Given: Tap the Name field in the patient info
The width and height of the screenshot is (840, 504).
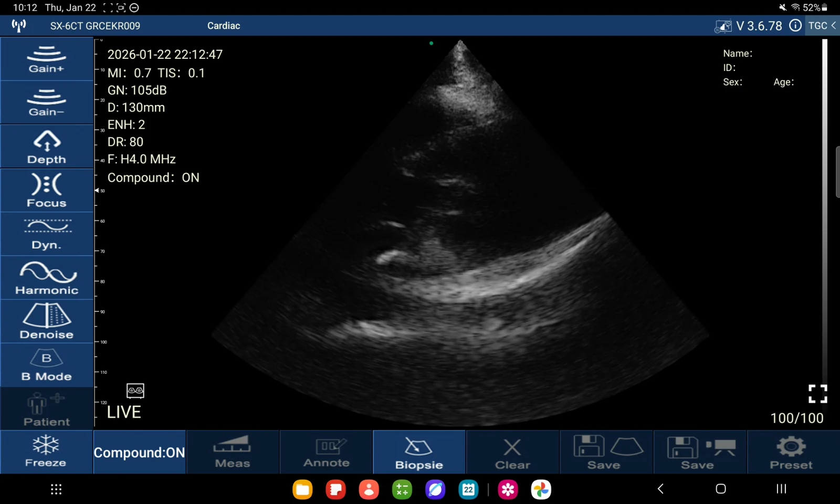Looking at the screenshot, I should point(738,53).
